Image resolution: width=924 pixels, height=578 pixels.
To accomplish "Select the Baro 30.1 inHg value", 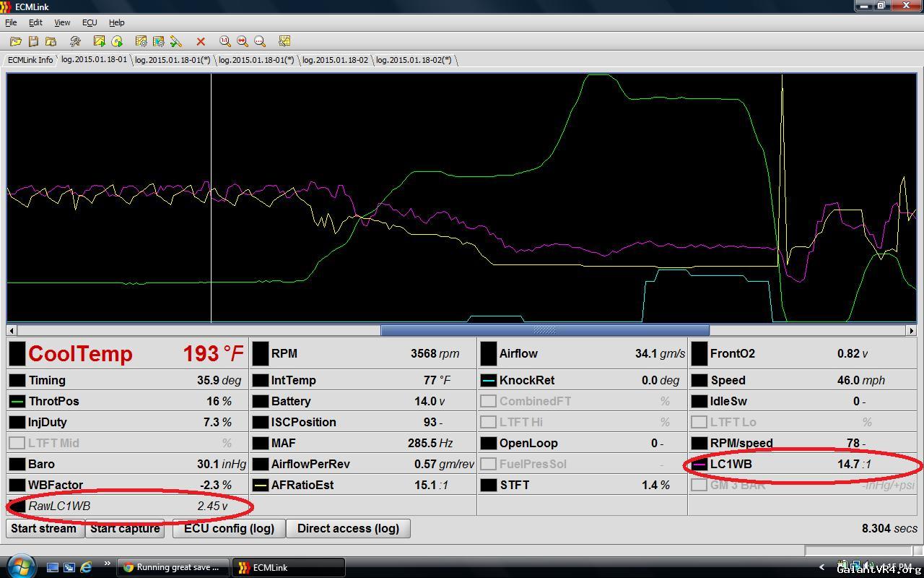I will 222,464.
